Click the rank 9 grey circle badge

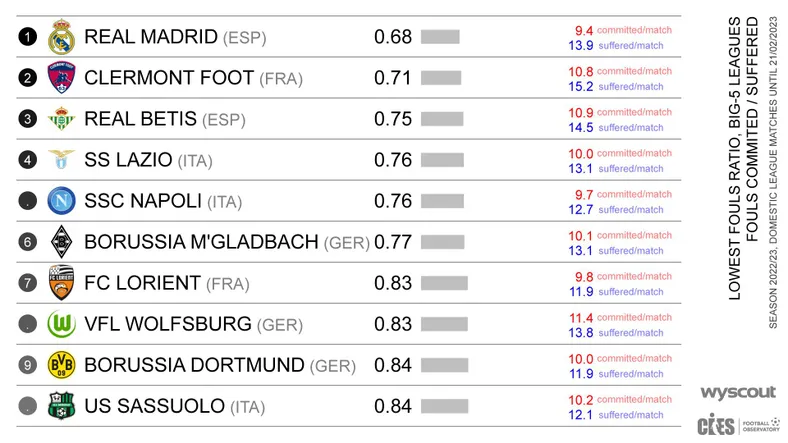click(x=28, y=365)
